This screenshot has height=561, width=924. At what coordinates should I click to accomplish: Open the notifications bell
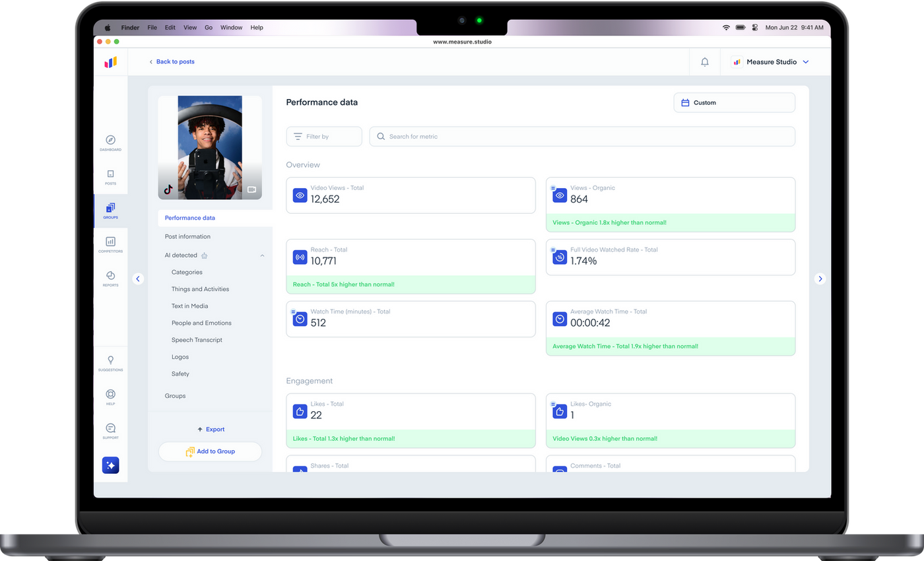[x=705, y=62]
